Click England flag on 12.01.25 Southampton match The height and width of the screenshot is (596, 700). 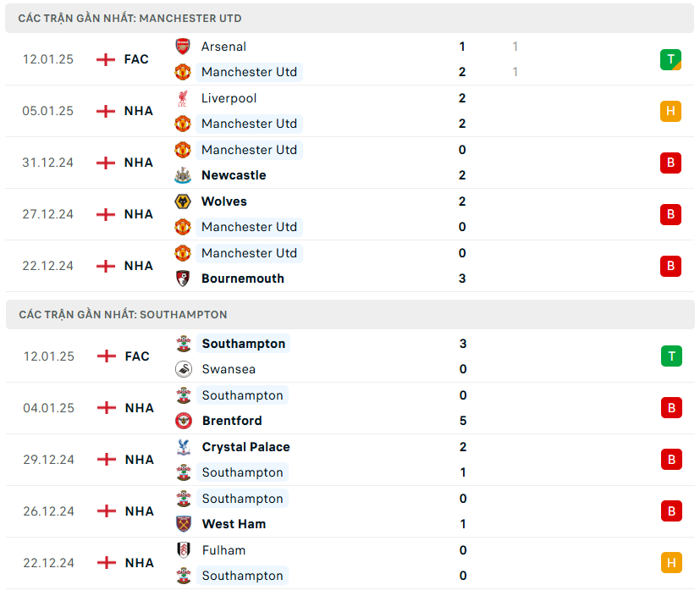point(107,356)
